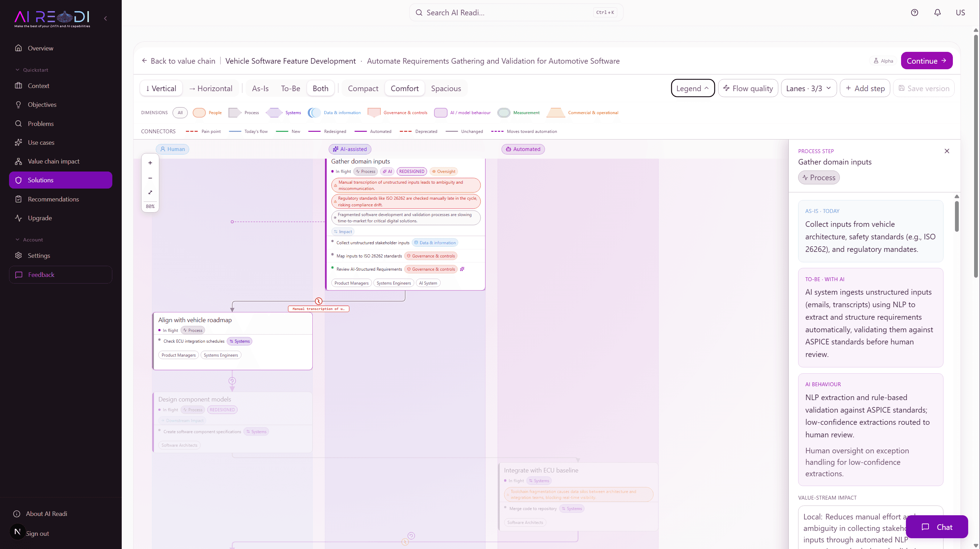
Task: Open Value chain impact page
Action: [x=61, y=161]
